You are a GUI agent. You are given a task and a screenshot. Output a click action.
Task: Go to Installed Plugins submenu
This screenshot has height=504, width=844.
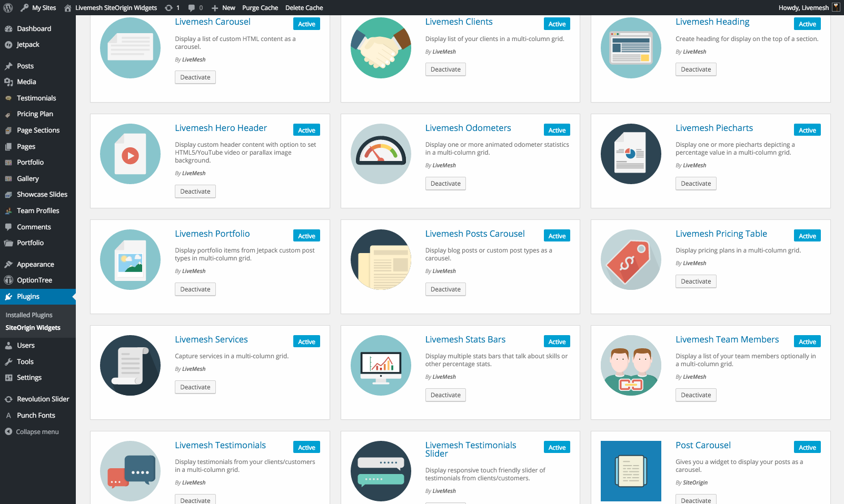click(29, 315)
